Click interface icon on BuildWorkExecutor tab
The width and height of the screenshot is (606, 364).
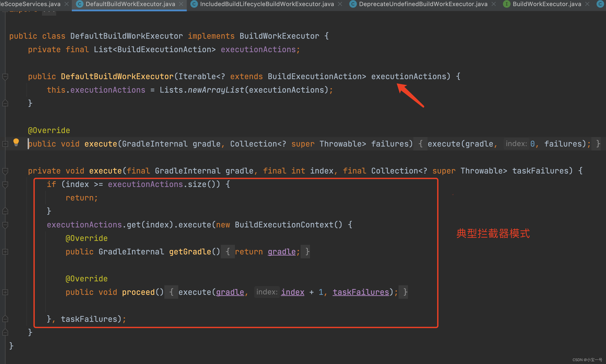point(507,4)
